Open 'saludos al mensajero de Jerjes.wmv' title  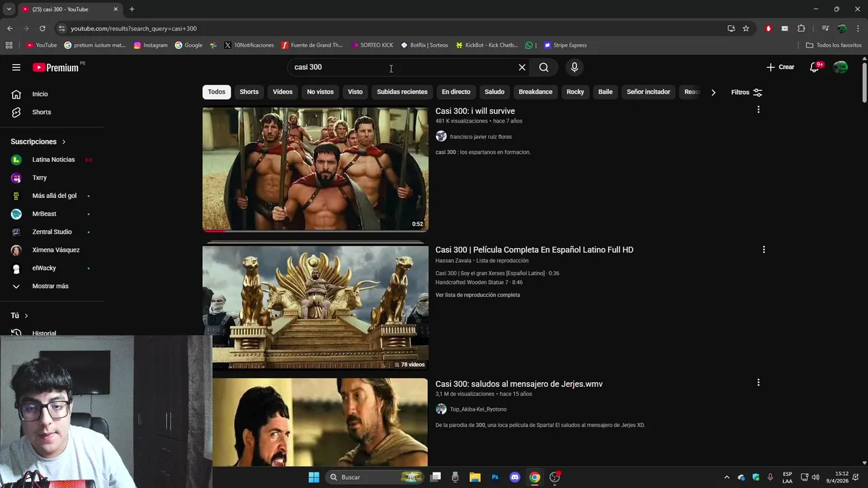[519, 384]
